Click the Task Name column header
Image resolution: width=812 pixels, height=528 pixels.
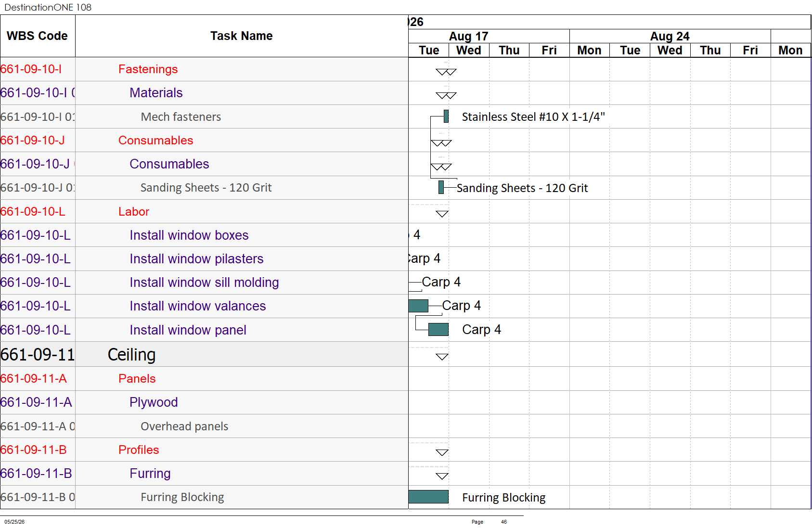[242, 36]
